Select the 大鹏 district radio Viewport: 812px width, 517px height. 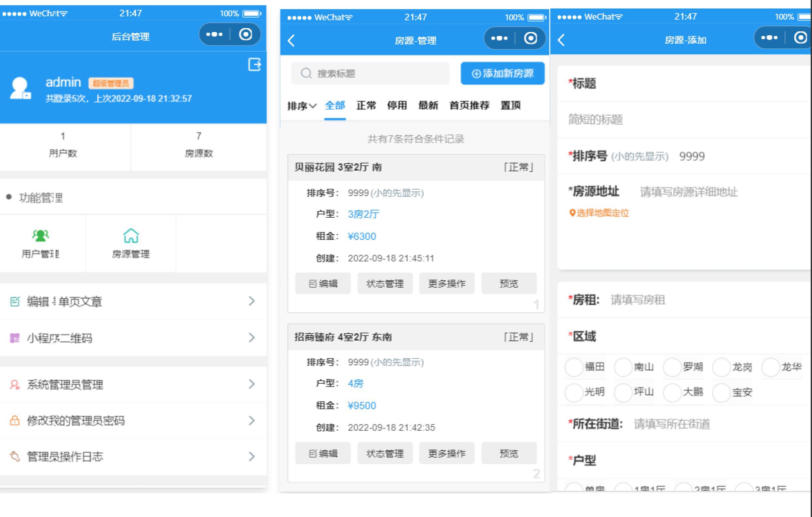(x=672, y=392)
